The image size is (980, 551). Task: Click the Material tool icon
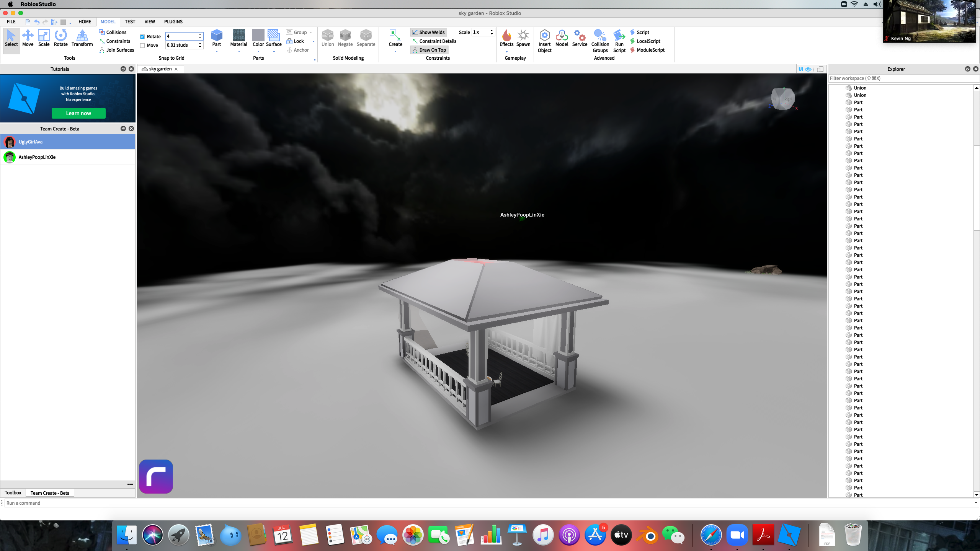238,36
